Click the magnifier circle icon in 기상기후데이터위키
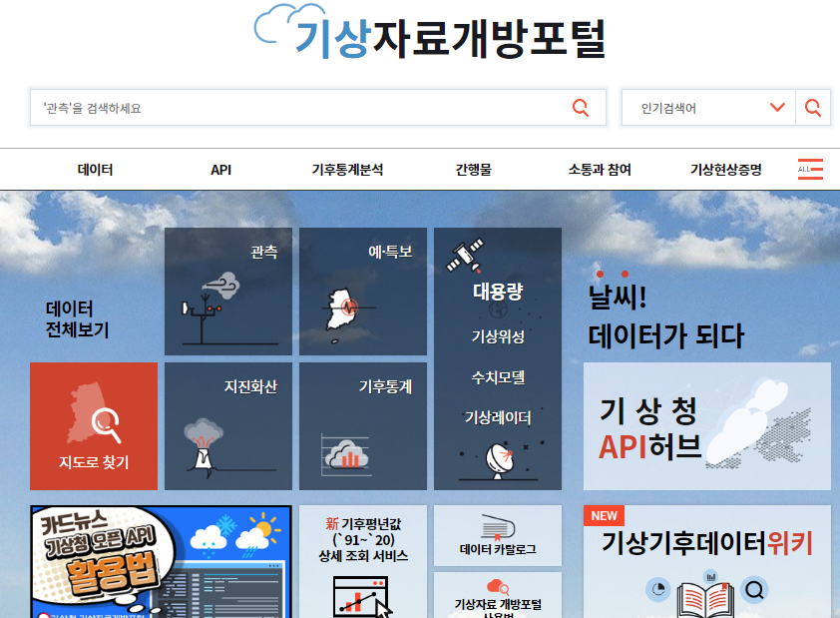The height and width of the screenshot is (618, 840). (754, 590)
